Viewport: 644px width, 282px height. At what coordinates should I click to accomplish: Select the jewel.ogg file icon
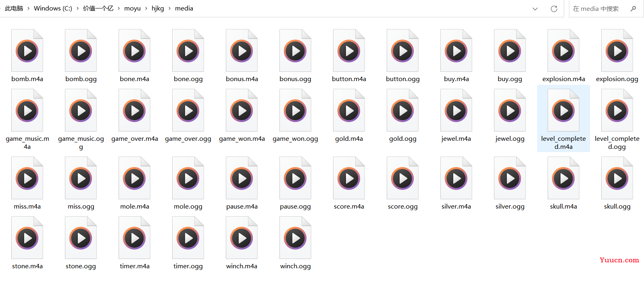click(510, 110)
